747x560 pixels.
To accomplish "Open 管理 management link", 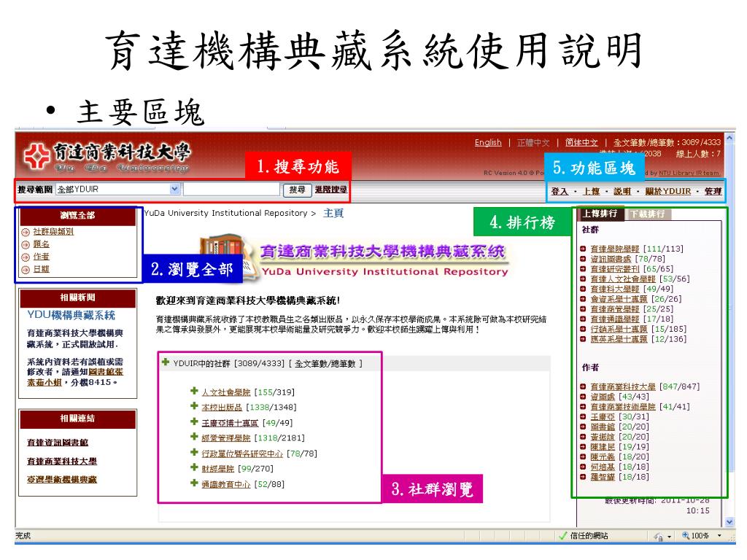I will click(x=713, y=192).
